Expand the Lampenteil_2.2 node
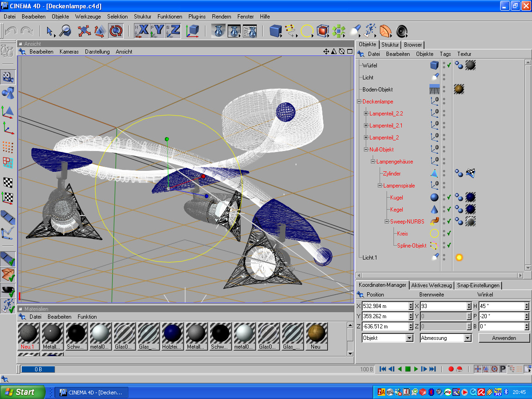The height and width of the screenshot is (399, 532). click(366, 113)
